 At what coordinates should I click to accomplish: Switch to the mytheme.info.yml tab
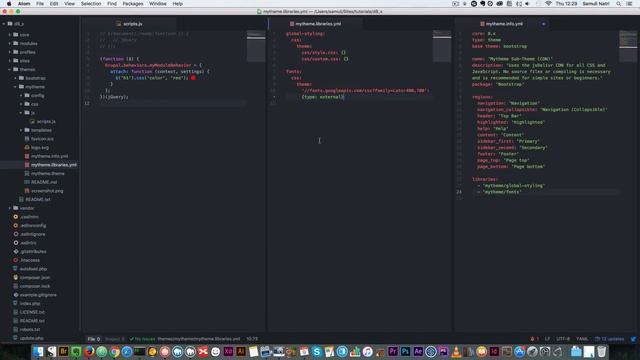click(501, 24)
